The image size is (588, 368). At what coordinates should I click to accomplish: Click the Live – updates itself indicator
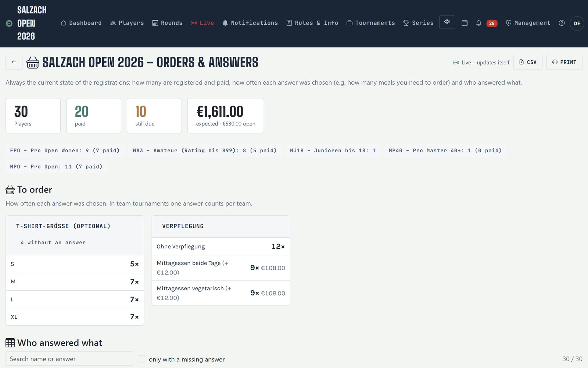click(481, 63)
